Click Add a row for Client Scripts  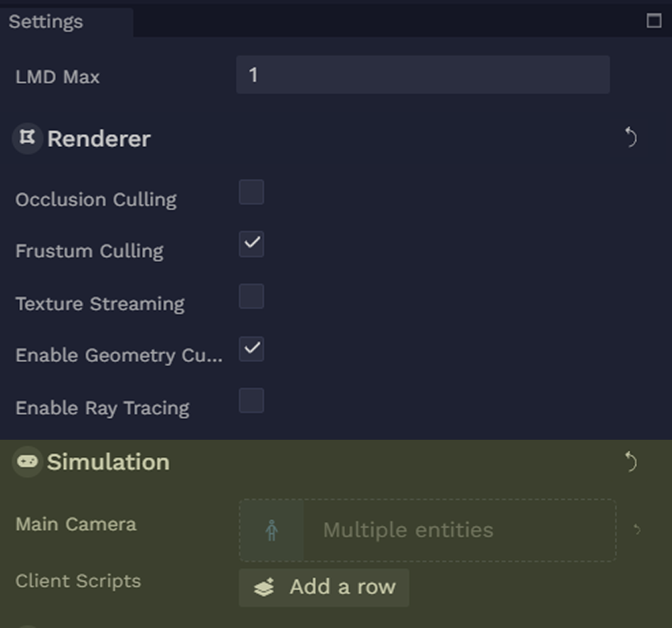[324, 588]
